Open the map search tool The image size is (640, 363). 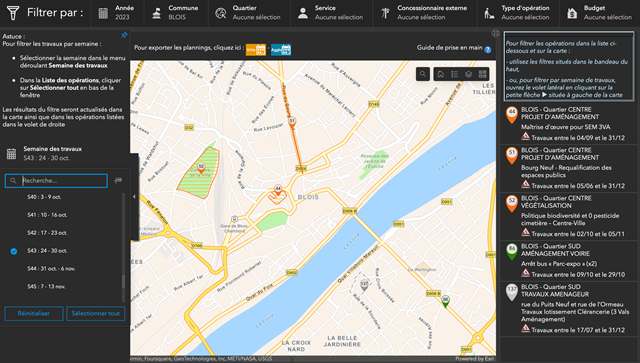[423, 74]
